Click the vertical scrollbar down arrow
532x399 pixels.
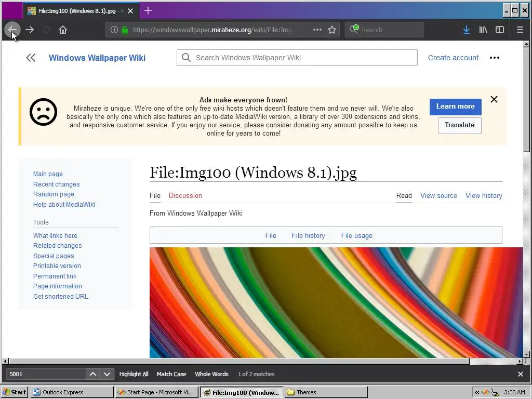pyautogui.click(x=527, y=354)
